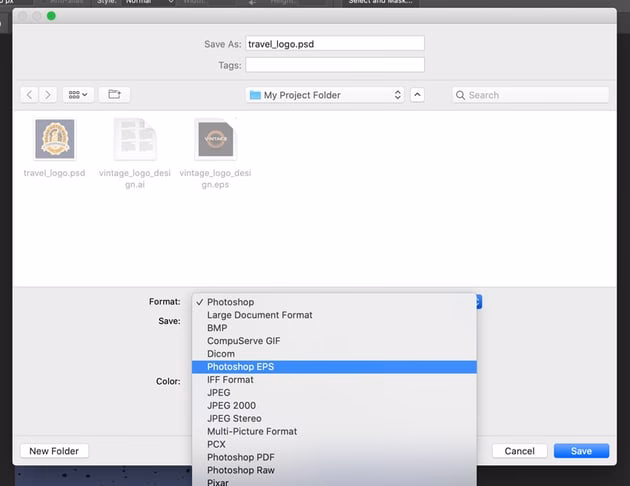Choose Photoshop EPS from format list
The width and height of the screenshot is (630, 486).
(240, 367)
